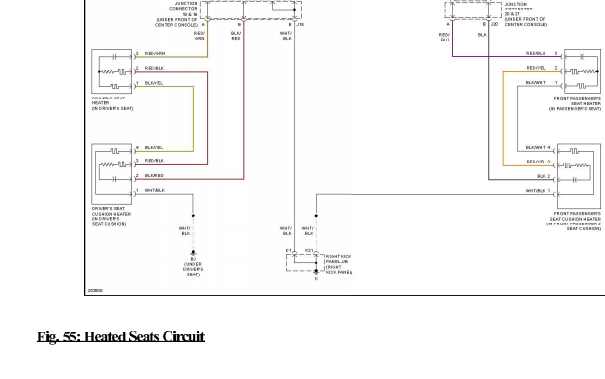Click the driver's seat cushion heater schematic box
This screenshot has width=605, height=379.
click(112, 174)
